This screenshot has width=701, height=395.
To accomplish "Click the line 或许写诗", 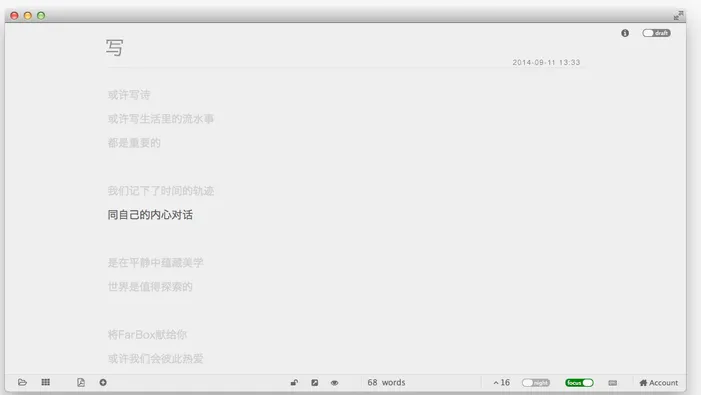I will click(x=129, y=95).
